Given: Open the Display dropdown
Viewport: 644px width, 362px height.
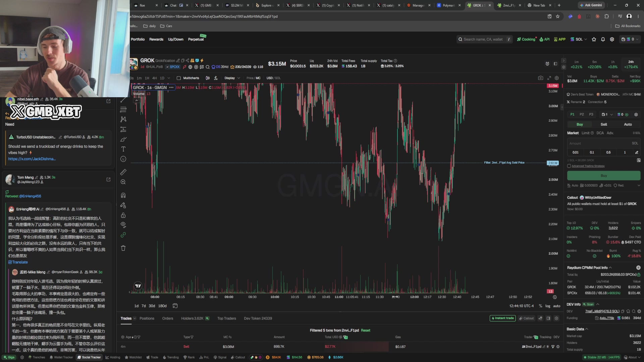Looking at the screenshot, I should point(232,78).
